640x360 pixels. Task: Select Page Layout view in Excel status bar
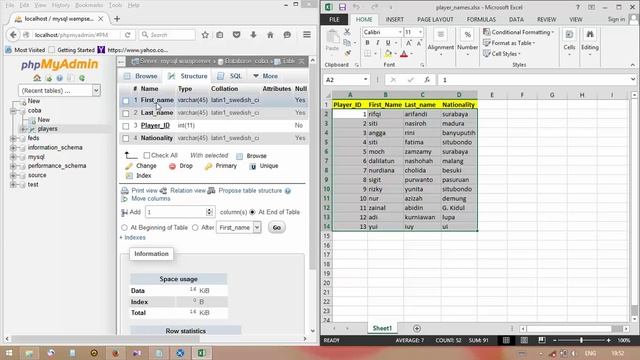(x=524, y=340)
